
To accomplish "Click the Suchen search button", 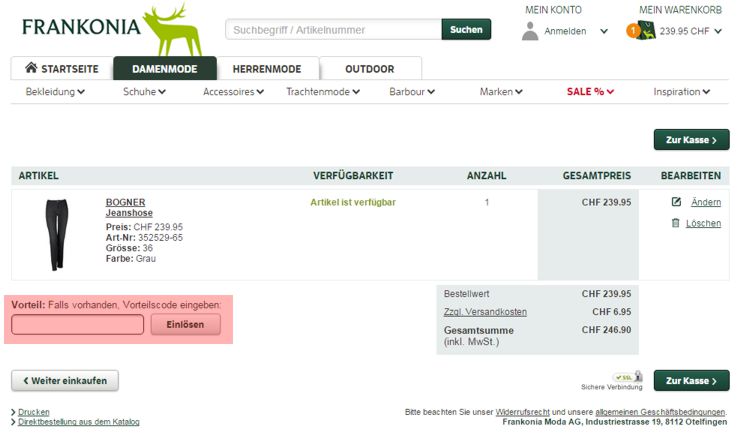I will click(x=466, y=29).
